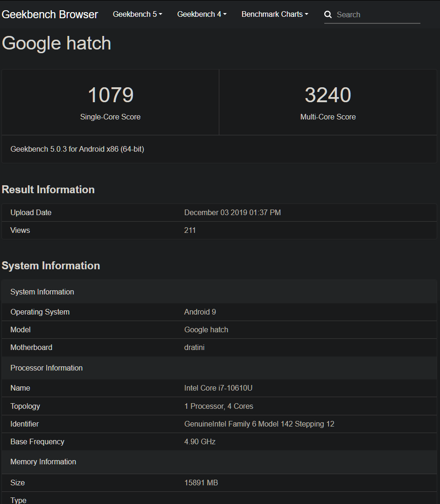Click the Views row value 211
Image resolution: width=440 pixels, height=504 pixels.
190,230
